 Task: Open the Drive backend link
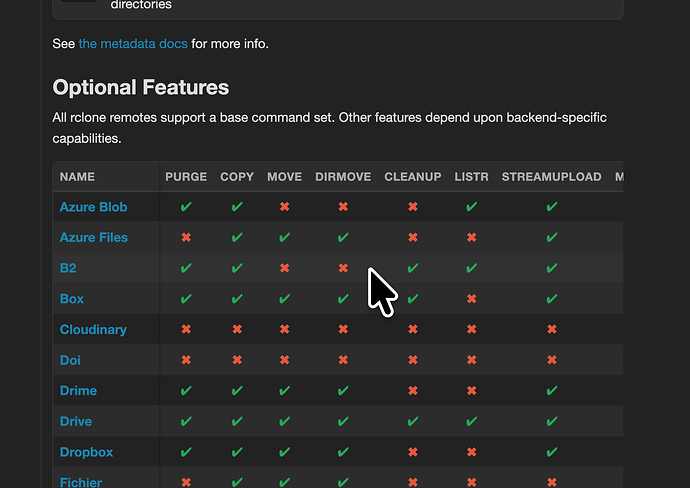pyautogui.click(x=76, y=422)
